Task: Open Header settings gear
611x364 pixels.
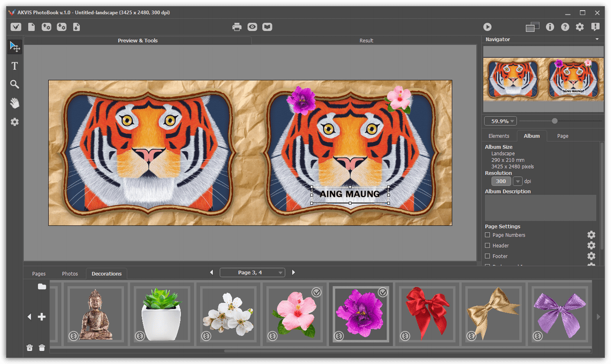Action: point(591,245)
